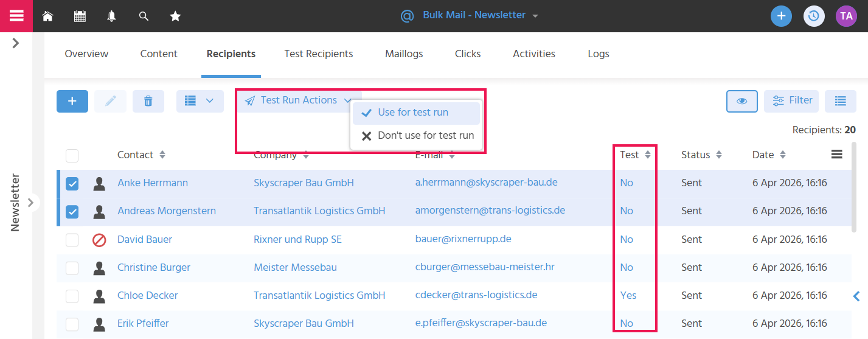Click the person icon beside Christine Burger
The height and width of the screenshot is (339, 868).
[x=99, y=268]
